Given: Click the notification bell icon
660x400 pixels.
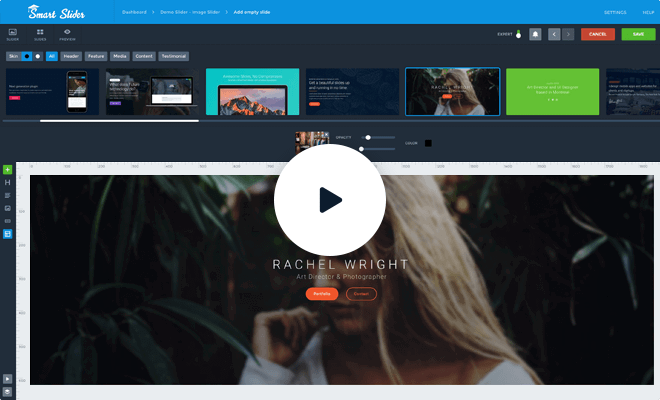Looking at the screenshot, I should tap(535, 34).
